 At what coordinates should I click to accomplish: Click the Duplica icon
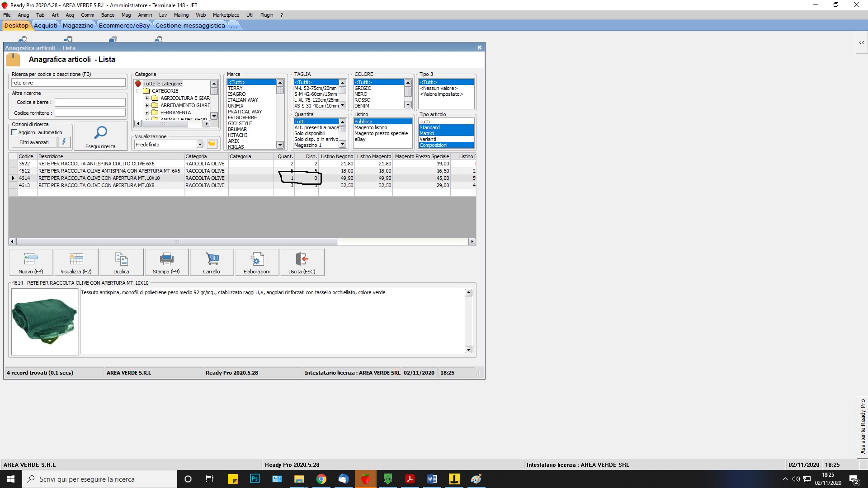tap(121, 259)
